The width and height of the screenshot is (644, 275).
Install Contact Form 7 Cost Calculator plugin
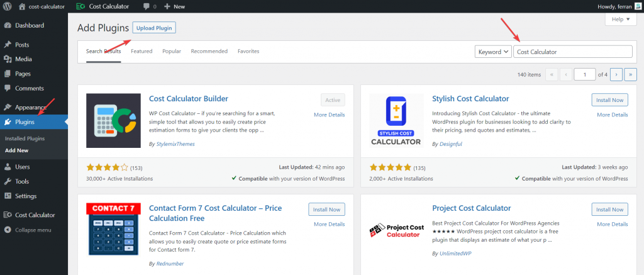coord(326,209)
